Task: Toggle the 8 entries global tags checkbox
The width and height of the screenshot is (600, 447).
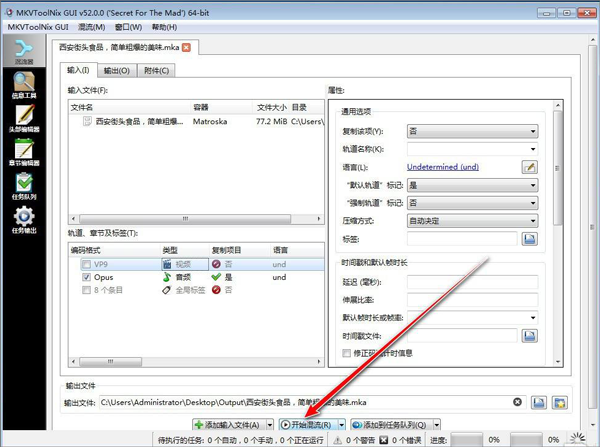Action: coord(86,290)
